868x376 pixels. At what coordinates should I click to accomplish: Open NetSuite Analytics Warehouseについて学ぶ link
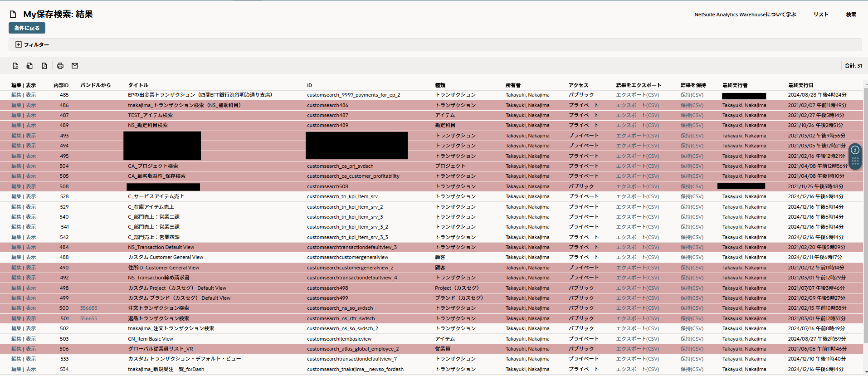pyautogui.click(x=745, y=15)
